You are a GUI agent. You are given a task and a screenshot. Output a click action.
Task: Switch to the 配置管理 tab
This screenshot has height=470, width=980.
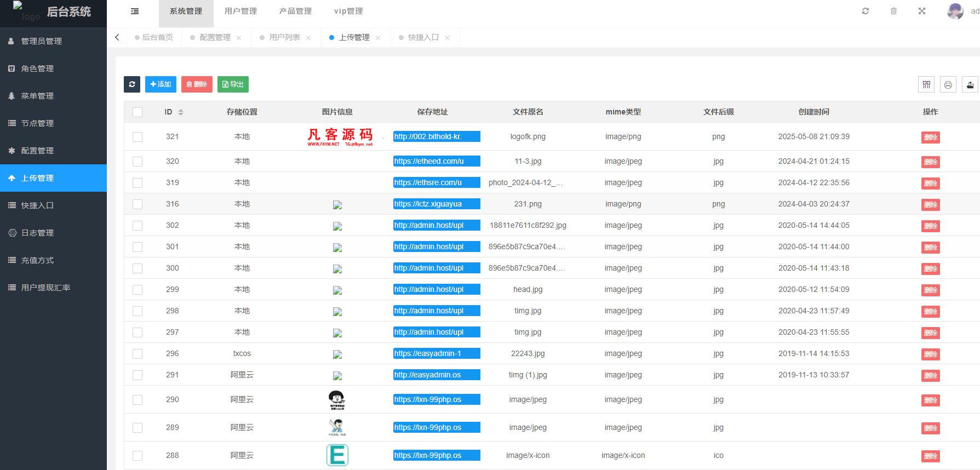215,37
